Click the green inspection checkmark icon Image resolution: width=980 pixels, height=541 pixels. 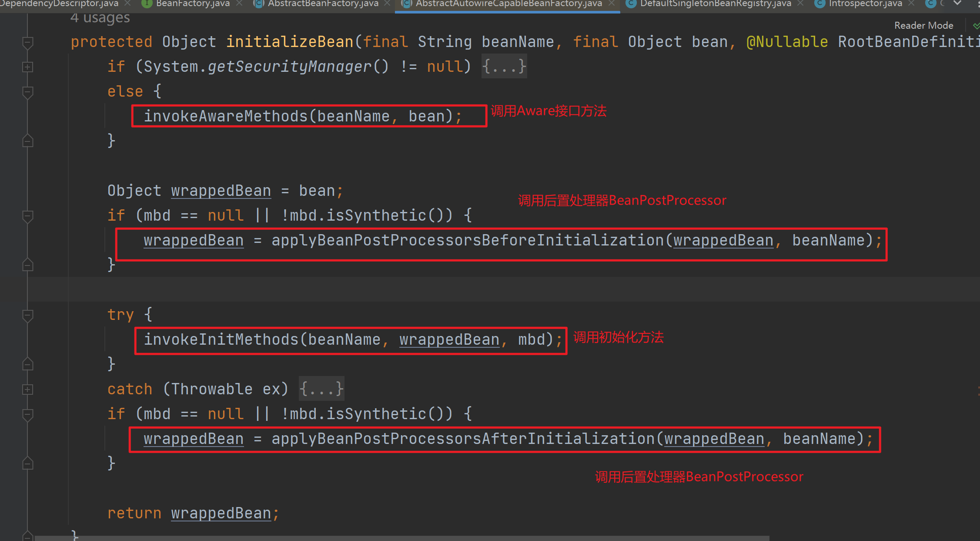click(976, 26)
